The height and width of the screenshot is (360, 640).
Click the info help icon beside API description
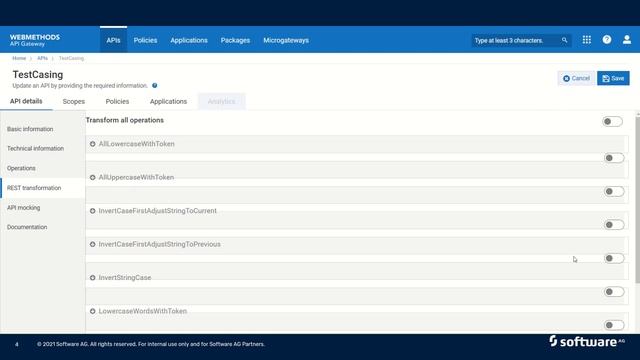point(155,86)
